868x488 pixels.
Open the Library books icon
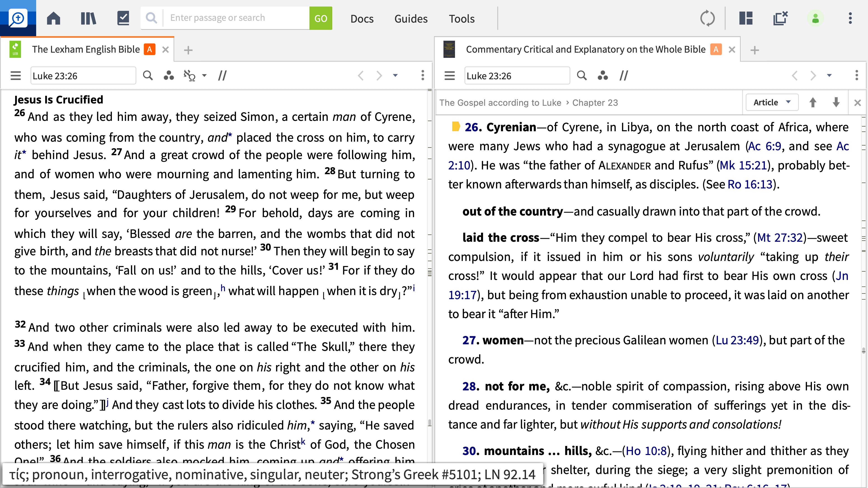[88, 18]
